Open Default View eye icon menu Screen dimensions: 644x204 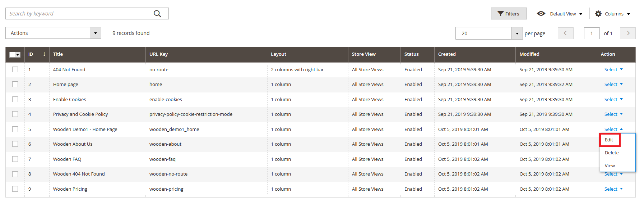pyautogui.click(x=541, y=14)
